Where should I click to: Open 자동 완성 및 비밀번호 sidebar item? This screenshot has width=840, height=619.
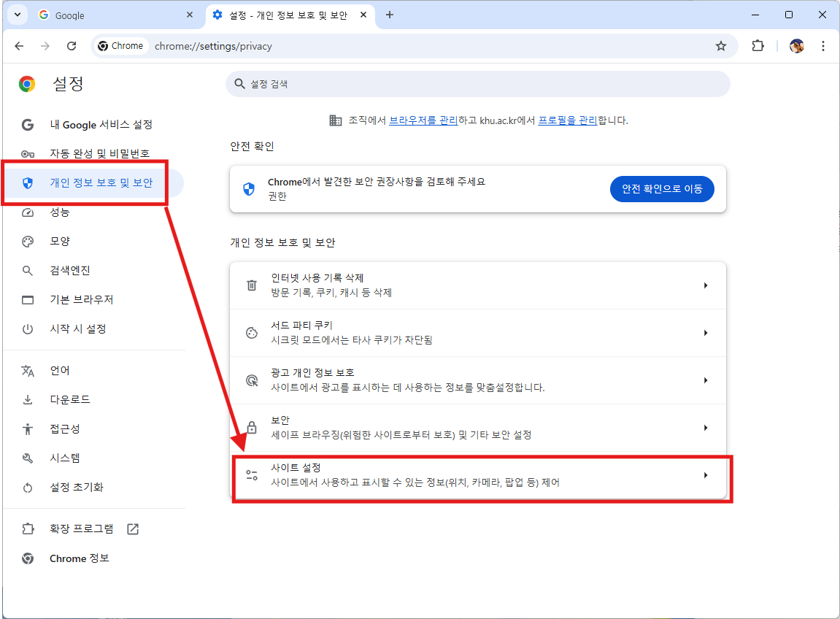(x=99, y=154)
